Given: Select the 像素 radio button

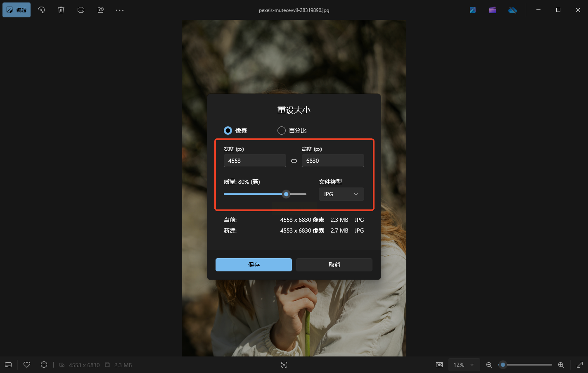Looking at the screenshot, I should click(x=228, y=131).
